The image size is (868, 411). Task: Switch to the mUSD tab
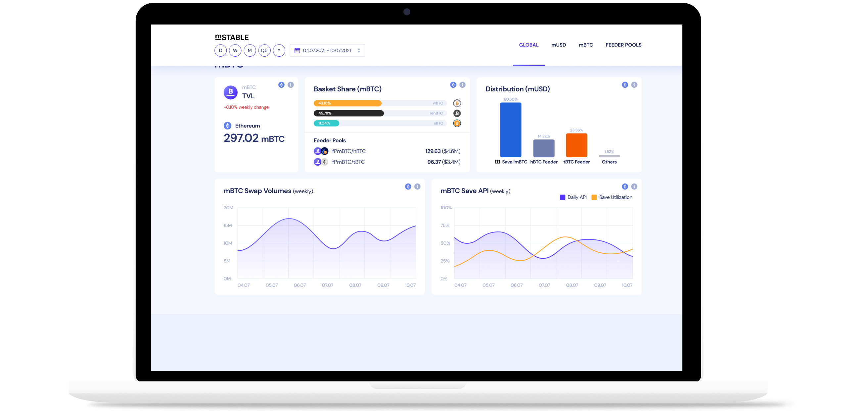558,45
